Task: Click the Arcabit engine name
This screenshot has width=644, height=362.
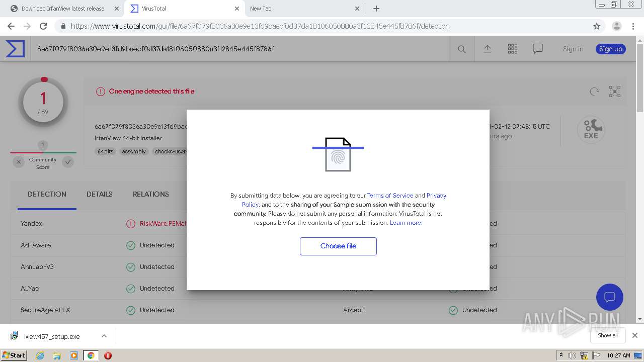Action: [x=354, y=310]
